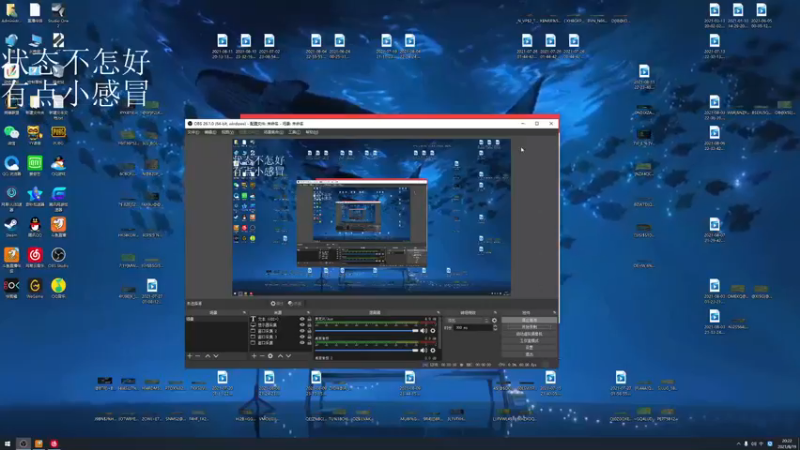Screen dimensions: 800x450
Task: Hide the 显示器采集 source eye icon
Action: point(302,325)
